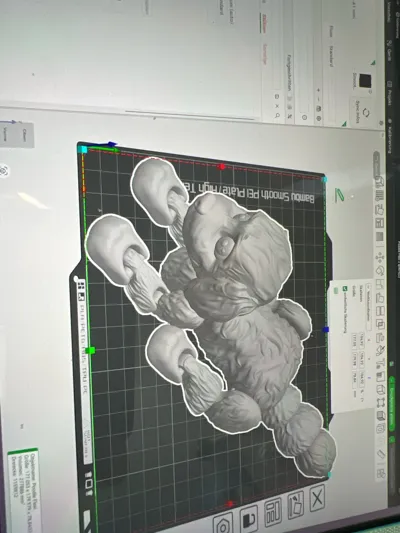Open the Assembly view toolbar icon

click(x=381, y=473)
